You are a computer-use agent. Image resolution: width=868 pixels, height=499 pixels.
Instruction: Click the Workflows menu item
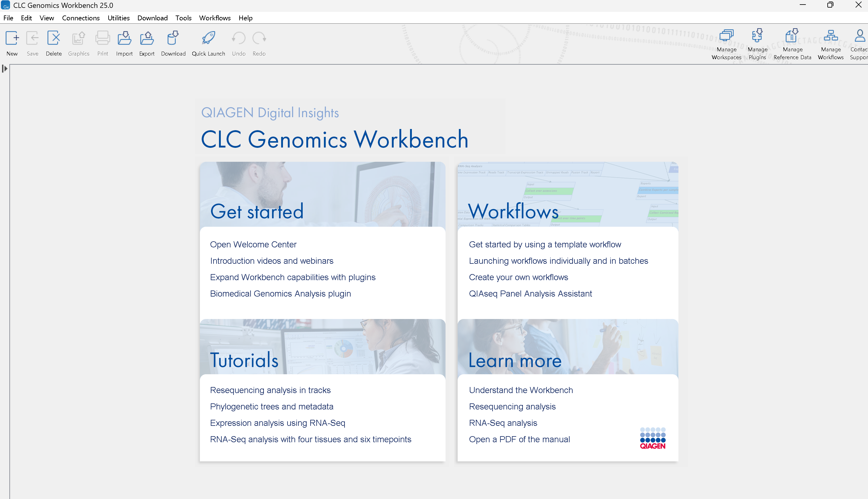point(215,18)
